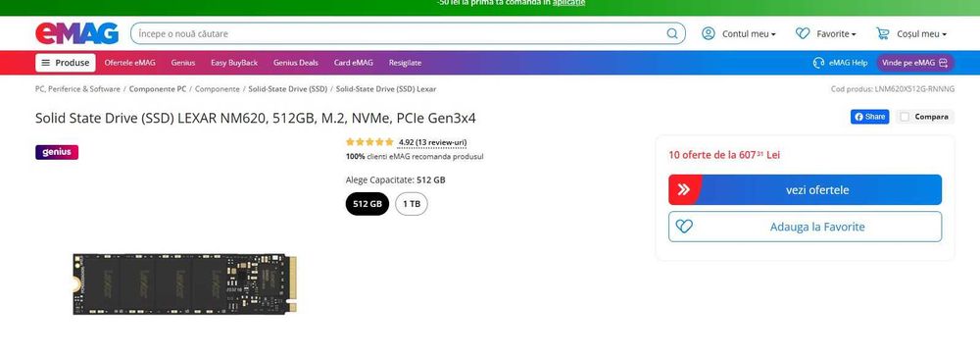Tick the Compara checkbox
Viewport: 980px width, 358px height.
(x=905, y=117)
